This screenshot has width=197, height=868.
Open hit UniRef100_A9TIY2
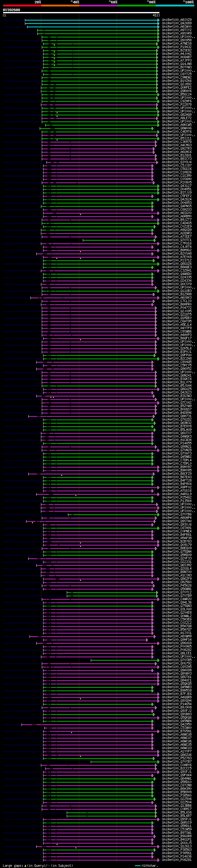point(177,30)
